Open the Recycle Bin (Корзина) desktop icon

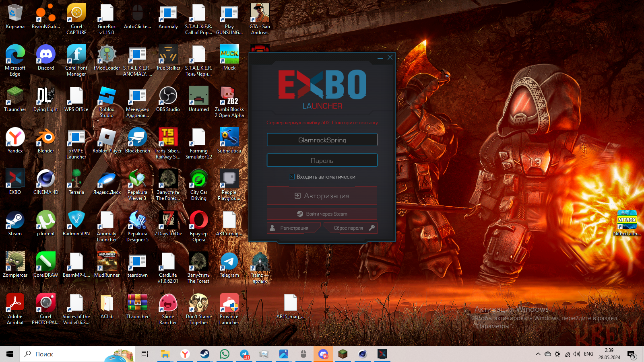tap(15, 17)
